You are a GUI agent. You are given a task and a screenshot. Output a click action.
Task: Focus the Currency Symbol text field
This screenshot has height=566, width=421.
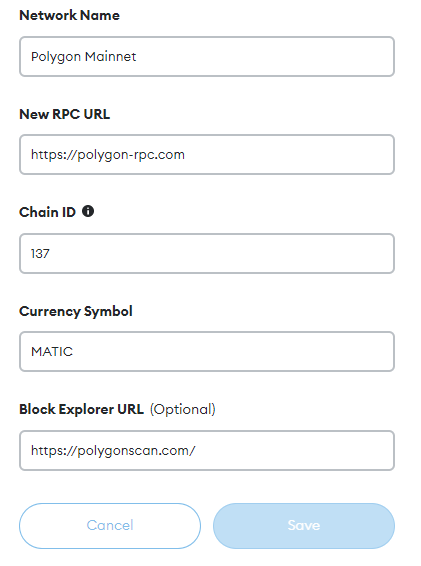207,352
